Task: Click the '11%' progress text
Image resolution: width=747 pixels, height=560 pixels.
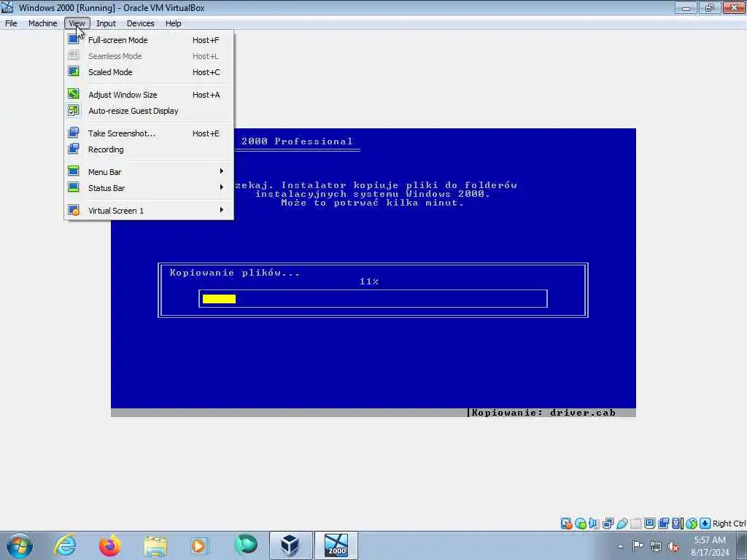Action: [x=369, y=281]
